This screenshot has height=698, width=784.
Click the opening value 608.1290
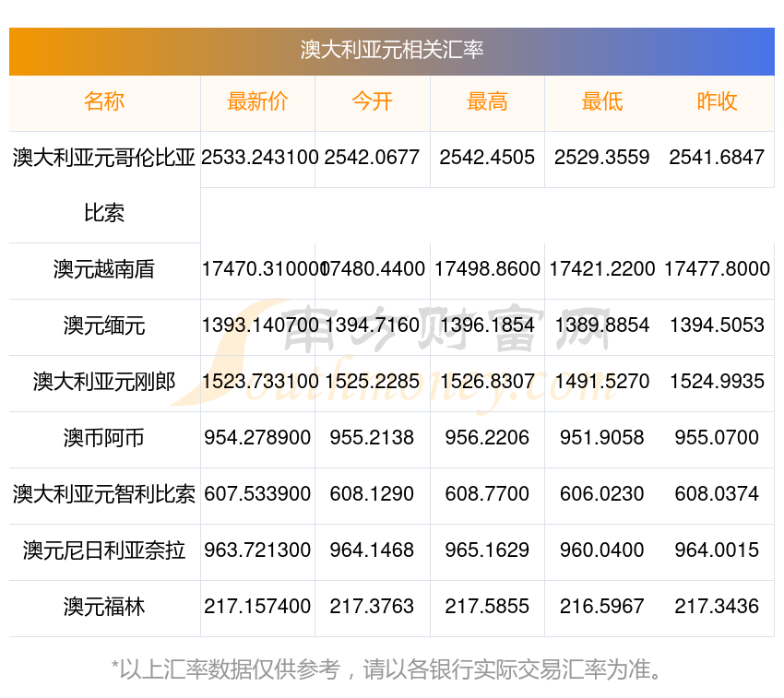(372, 494)
